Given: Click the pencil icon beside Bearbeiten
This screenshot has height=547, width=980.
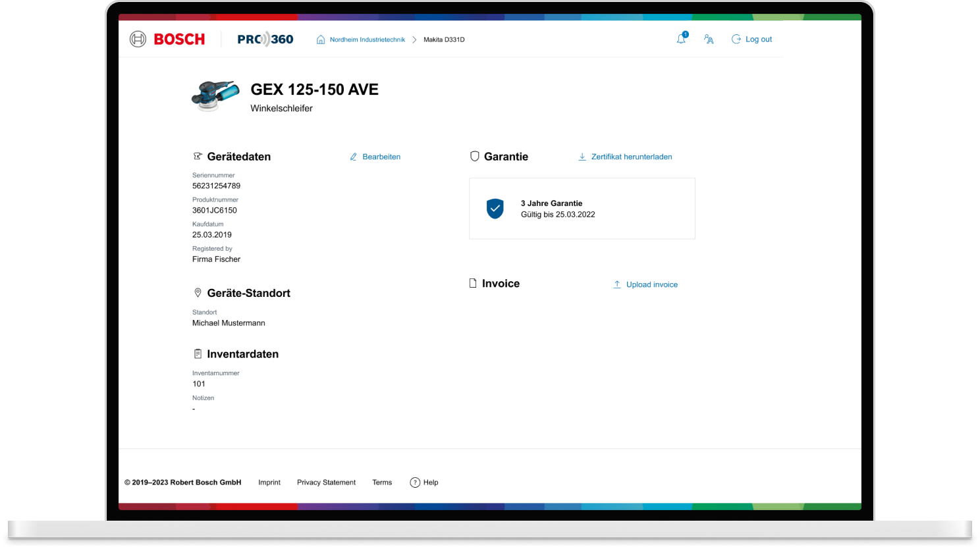Looking at the screenshot, I should (x=354, y=157).
